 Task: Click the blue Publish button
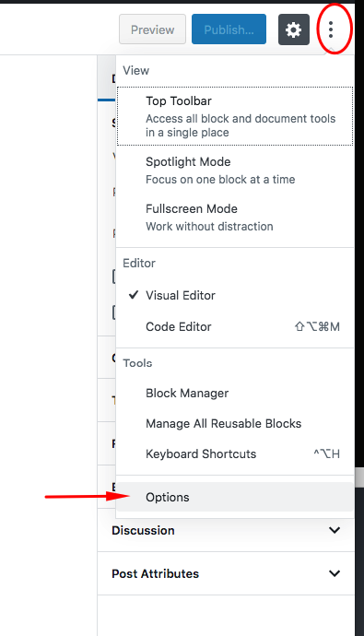click(229, 29)
